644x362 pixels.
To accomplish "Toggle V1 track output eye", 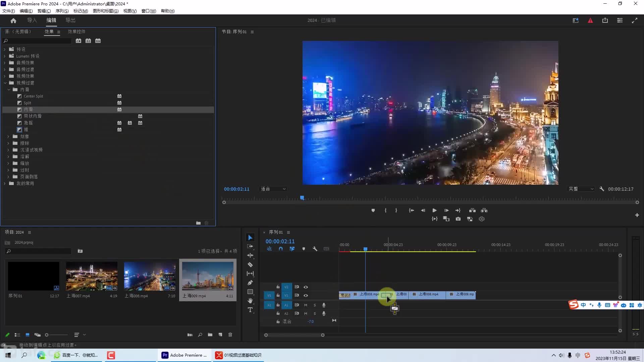I will (306, 296).
